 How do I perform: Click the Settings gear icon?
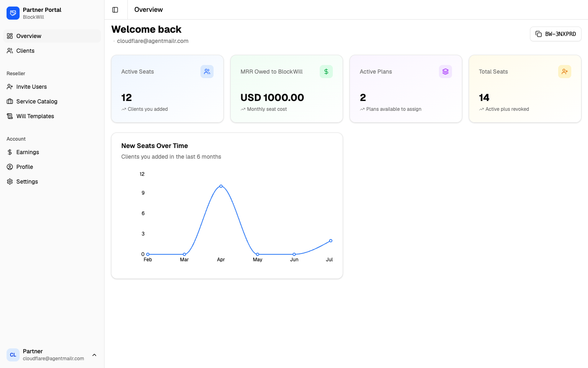click(10, 182)
